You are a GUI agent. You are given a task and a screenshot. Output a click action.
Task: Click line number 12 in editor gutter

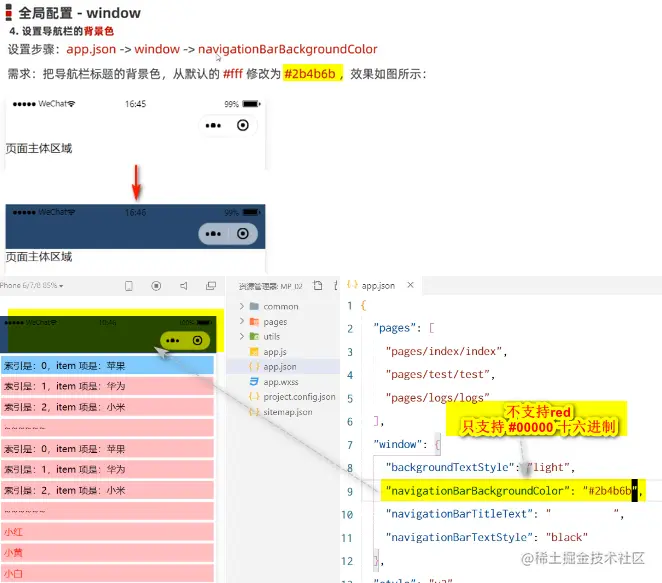click(347, 561)
